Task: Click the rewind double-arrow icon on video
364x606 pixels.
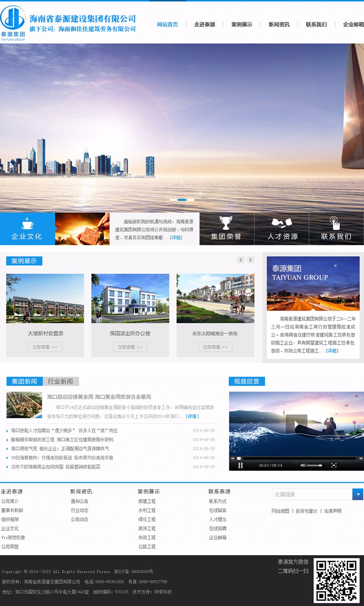Action: pyautogui.click(x=233, y=458)
